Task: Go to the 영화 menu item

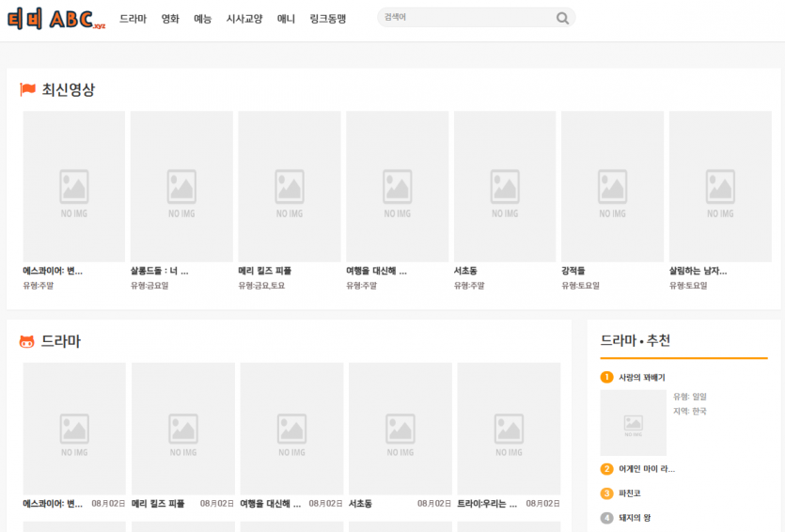Action: (170, 19)
